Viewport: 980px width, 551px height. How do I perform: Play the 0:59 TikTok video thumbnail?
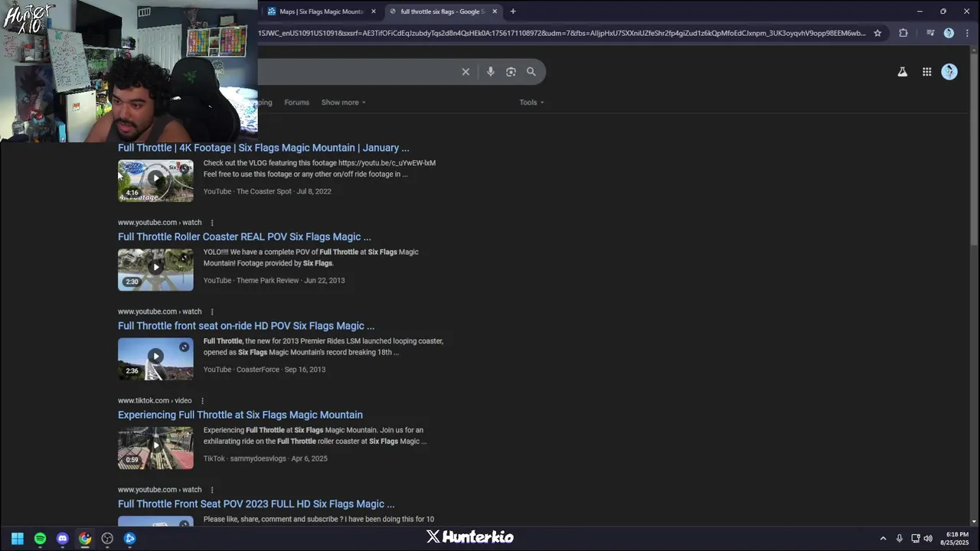[155, 448]
